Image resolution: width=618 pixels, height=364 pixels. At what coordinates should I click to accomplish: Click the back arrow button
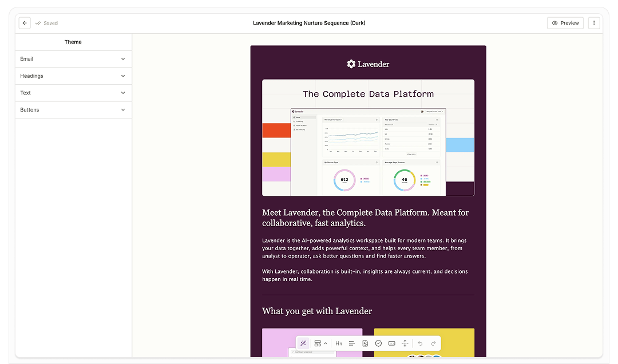pyautogui.click(x=25, y=23)
